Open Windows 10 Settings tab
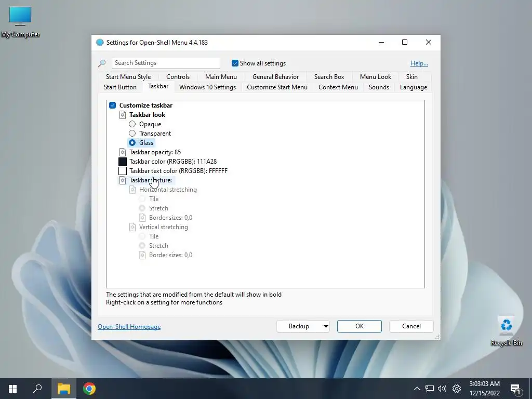The width and height of the screenshot is (532, 399). [207, 87]
